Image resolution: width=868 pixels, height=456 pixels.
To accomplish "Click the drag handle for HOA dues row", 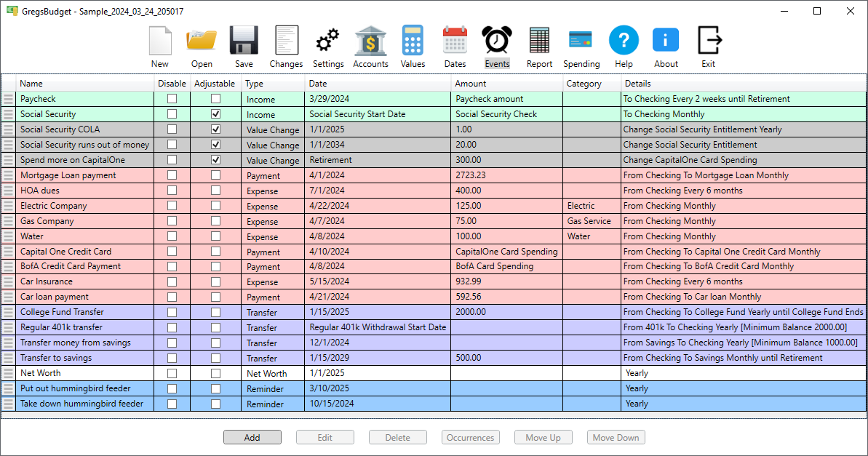I will pos(8,191).
